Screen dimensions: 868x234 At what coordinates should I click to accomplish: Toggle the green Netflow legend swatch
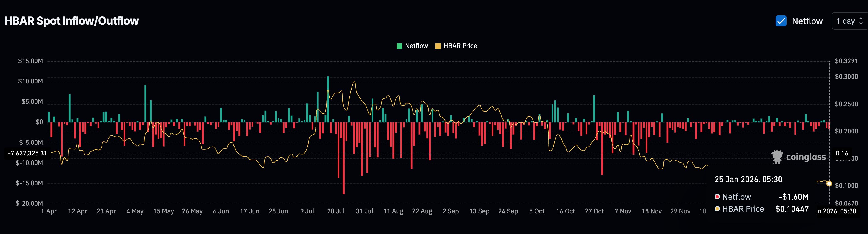pyautogui.click(x=399, y=46)
